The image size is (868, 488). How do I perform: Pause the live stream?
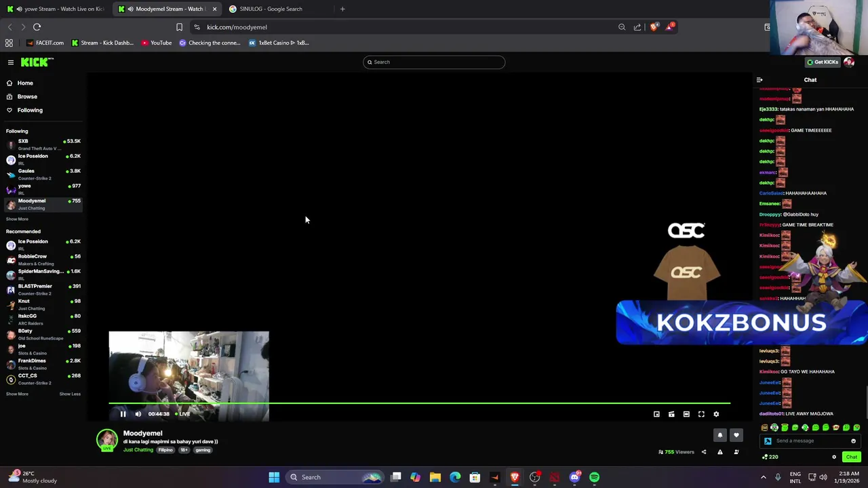click(123, 414)
